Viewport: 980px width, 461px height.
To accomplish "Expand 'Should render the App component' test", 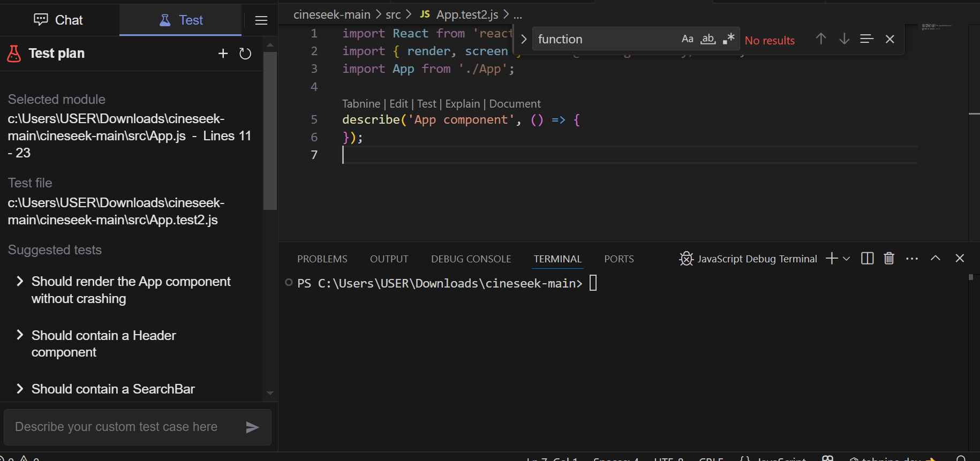I will pos(20,282).
